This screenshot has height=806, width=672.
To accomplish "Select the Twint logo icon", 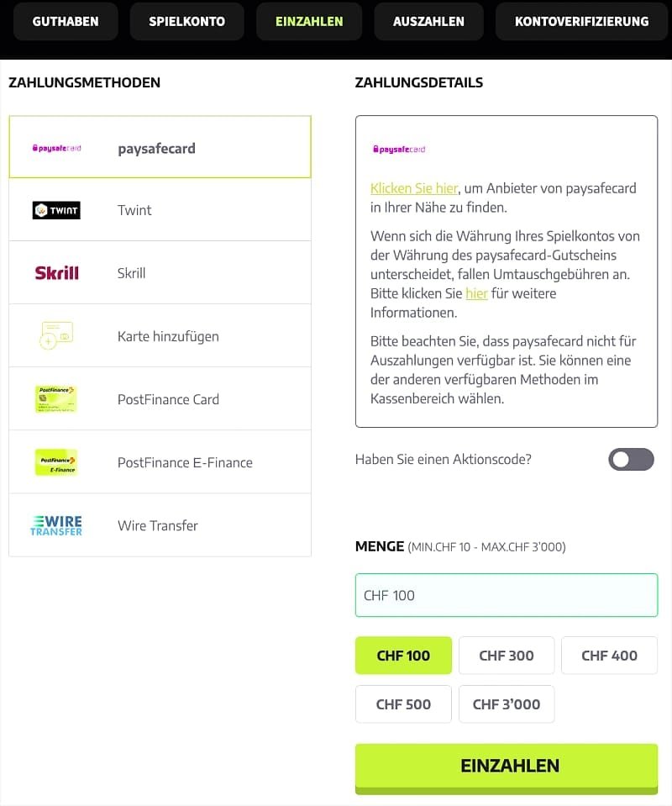I will pyautogui.click(x=55, y=210).
